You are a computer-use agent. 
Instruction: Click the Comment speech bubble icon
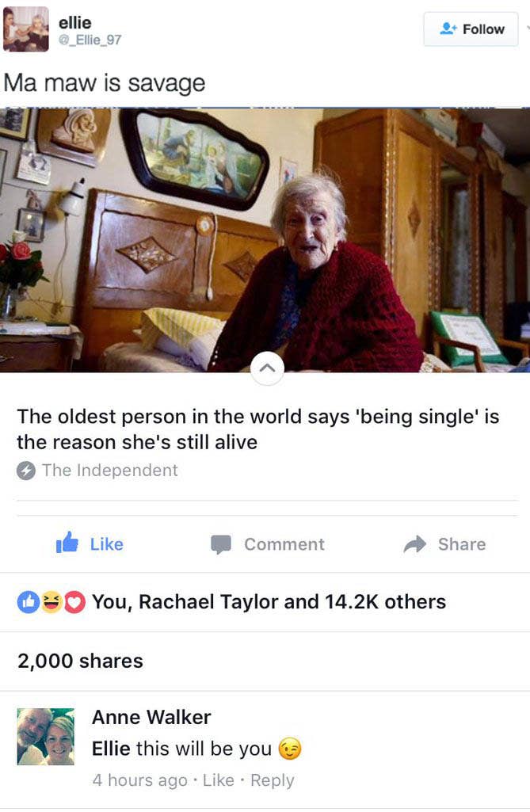[221, 545]
